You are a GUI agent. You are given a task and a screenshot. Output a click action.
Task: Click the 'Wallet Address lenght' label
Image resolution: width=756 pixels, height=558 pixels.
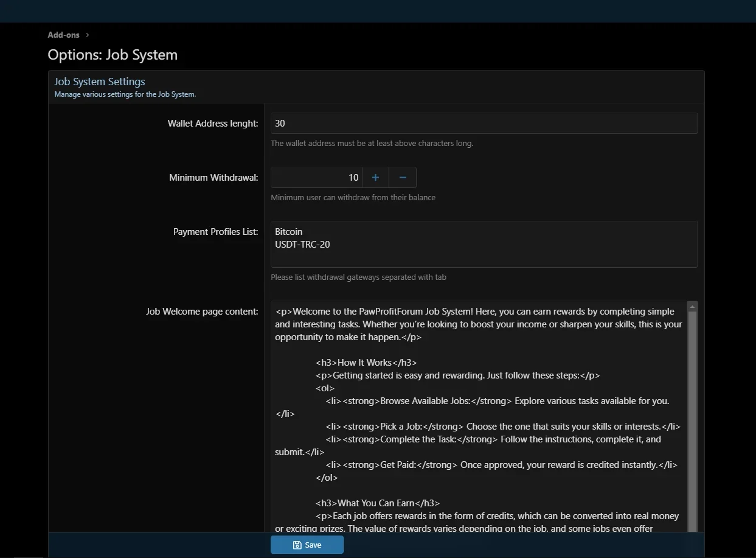click(213, 124)
